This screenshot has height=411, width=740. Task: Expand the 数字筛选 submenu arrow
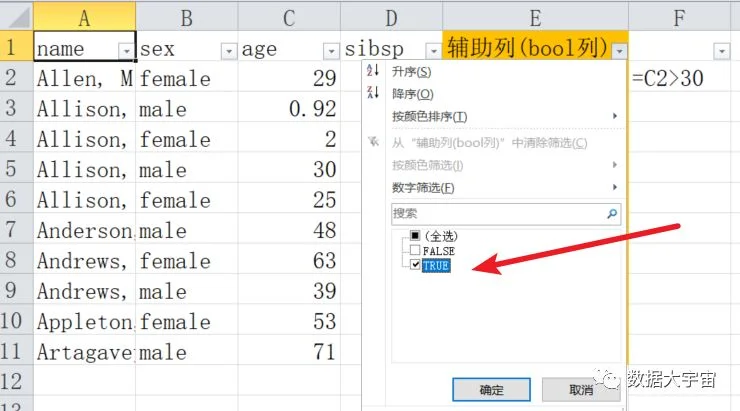(x=614, y=187)
